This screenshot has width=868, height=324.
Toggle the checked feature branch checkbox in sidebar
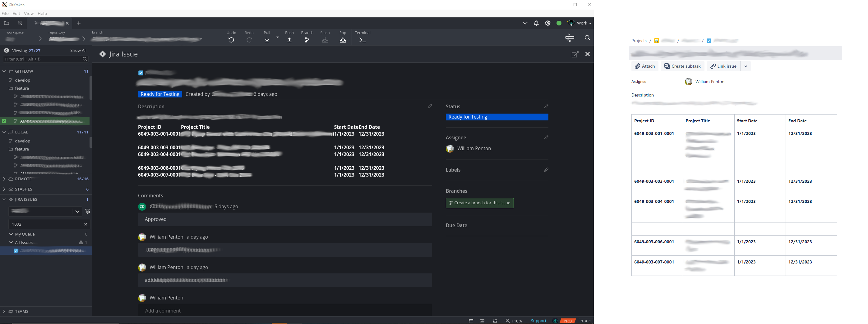pos(4,121)
